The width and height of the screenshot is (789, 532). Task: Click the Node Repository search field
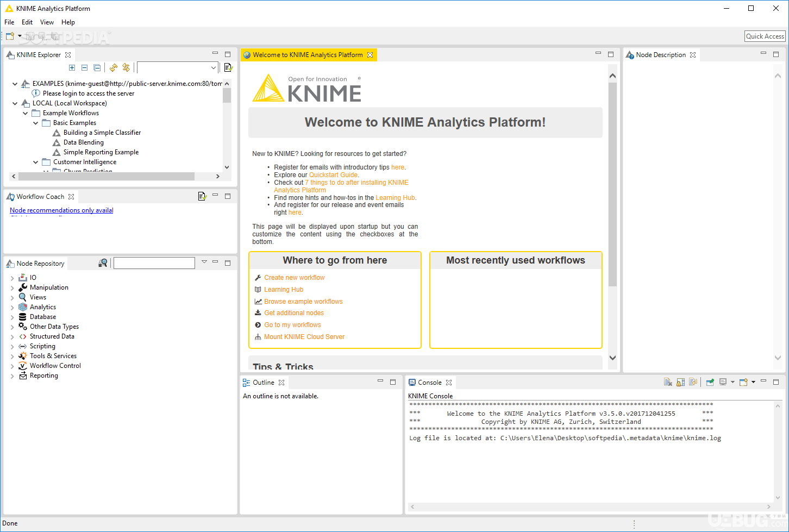[x=154, y=263]
